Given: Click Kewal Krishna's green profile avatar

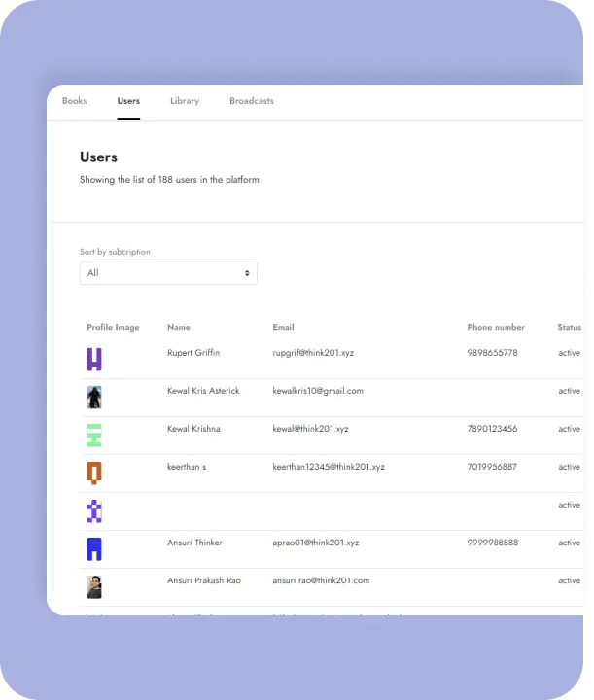Looking at the screenshot, I should coord(94,435).
